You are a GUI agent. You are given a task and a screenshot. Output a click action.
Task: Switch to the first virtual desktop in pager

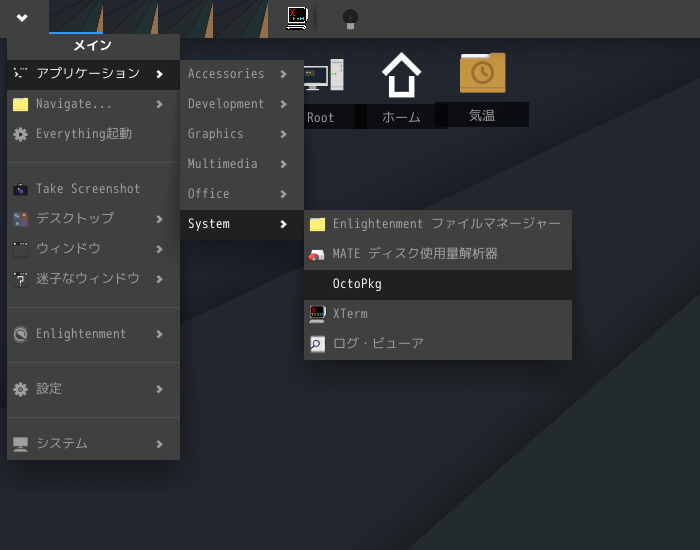pos(76,17)
